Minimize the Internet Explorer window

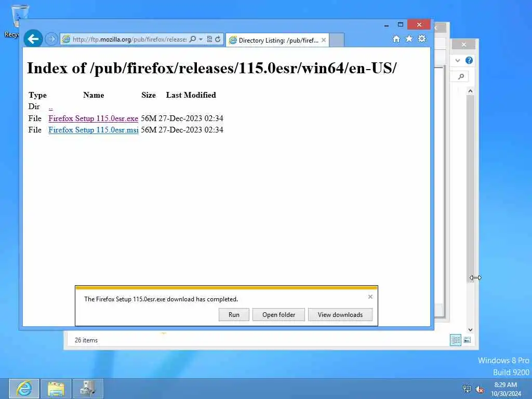pos(387,25)
